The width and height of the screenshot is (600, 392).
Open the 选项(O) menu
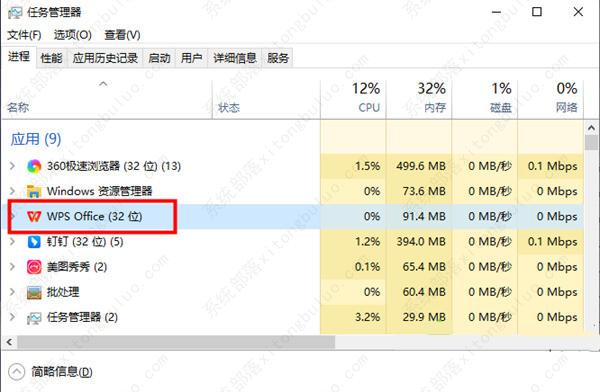click(73, 35)
